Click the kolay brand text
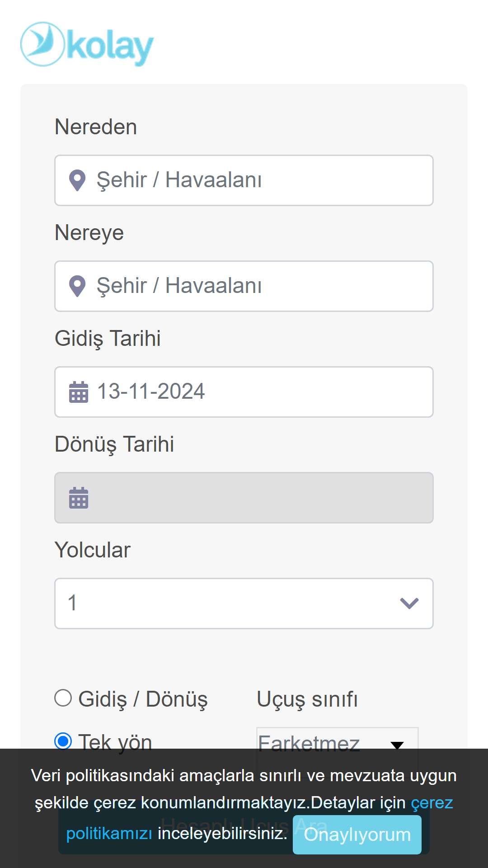This screenshot has width=488, height=868. click(110, 47)
